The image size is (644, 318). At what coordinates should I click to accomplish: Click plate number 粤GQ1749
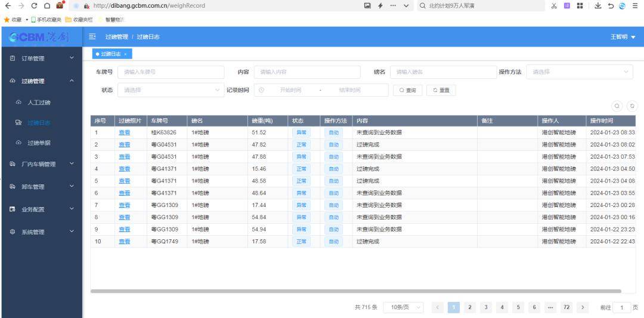[x=165, y=242]
